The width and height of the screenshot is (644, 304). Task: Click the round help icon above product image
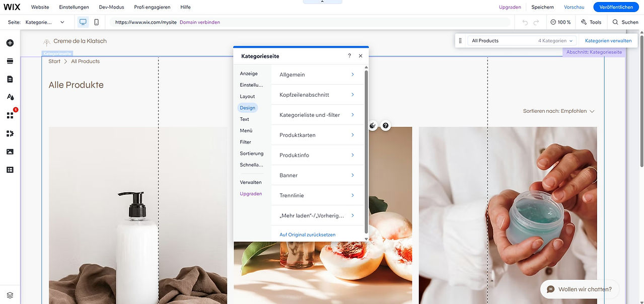(386, 126)
